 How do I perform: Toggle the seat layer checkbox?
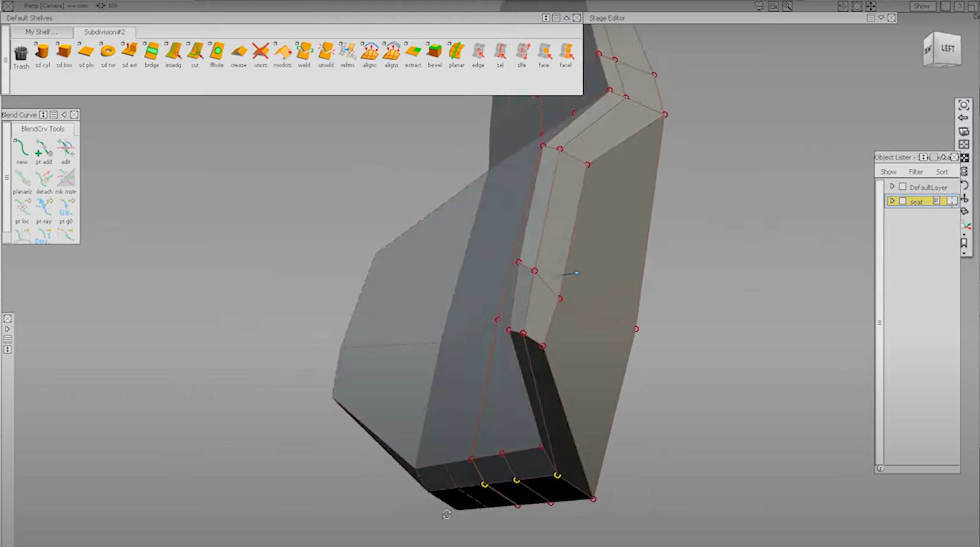[x=903, y=201]
